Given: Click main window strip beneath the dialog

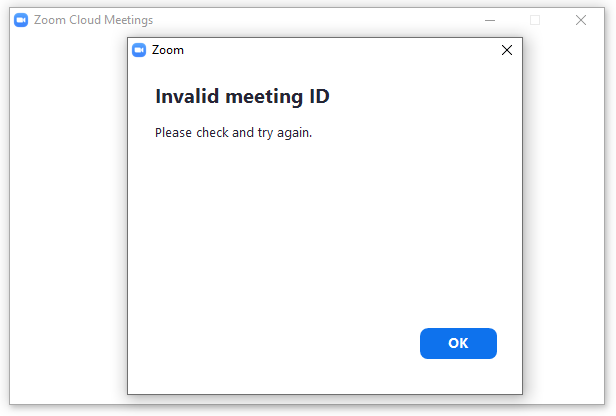Looking at the screenshot, I should [x=325, y=400].
